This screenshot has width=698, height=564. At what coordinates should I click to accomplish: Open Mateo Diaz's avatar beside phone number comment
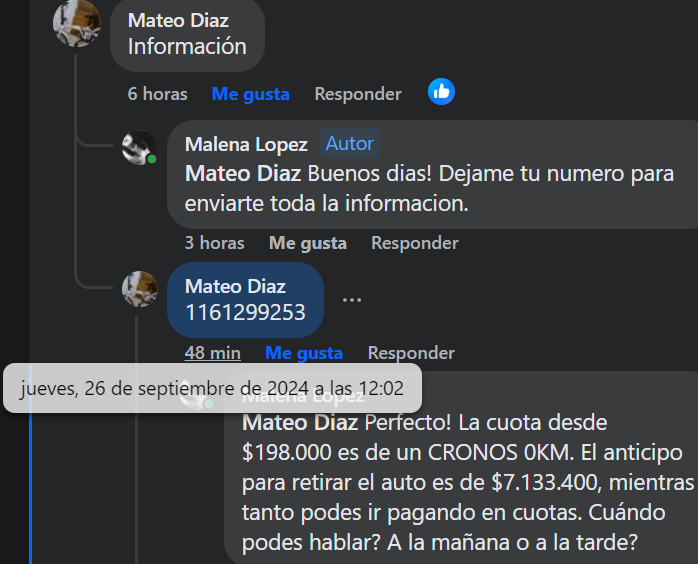pos(140,289)
